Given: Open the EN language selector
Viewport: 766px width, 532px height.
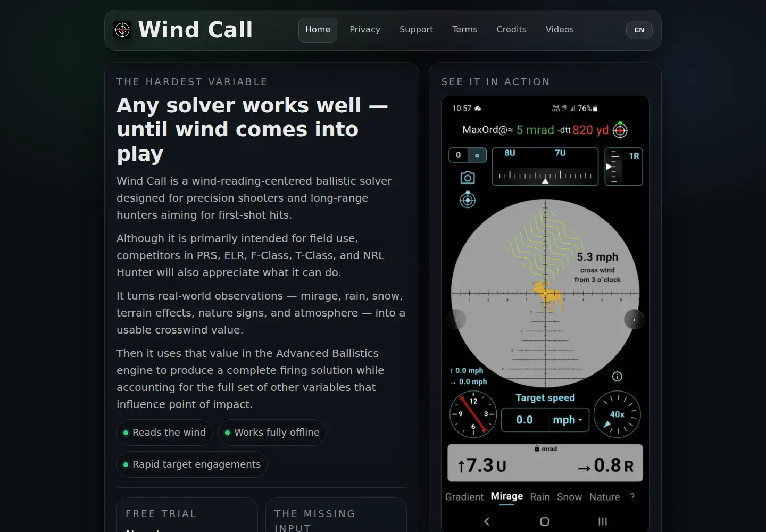Looking at the screenshot, I should click(639, 30).
